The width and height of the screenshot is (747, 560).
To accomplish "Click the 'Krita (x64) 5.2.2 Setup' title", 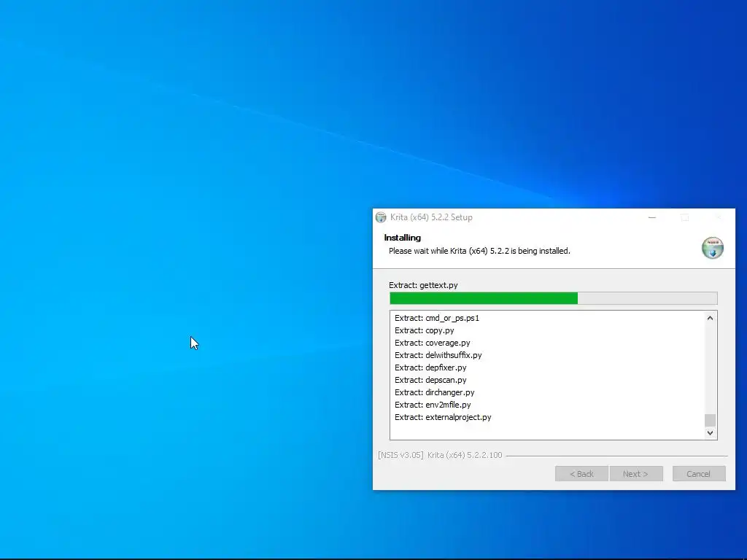I will 431,217.
